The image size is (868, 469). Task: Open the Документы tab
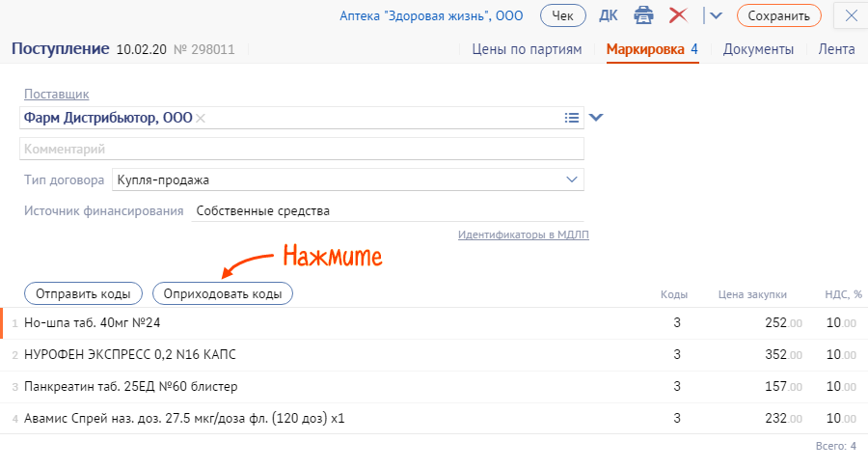pos(758,49)
